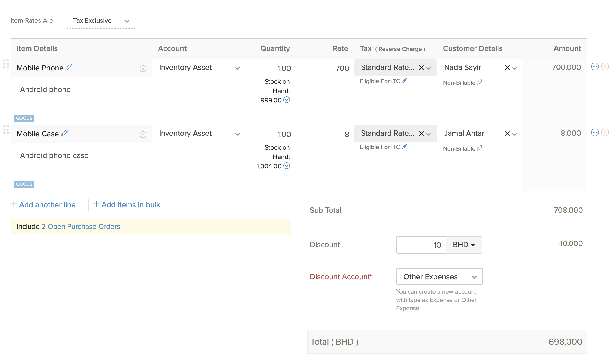The height and width of the screenshot is (364, 616).
Task: Click the Discount amount input field
Action: tap(421, 245)
